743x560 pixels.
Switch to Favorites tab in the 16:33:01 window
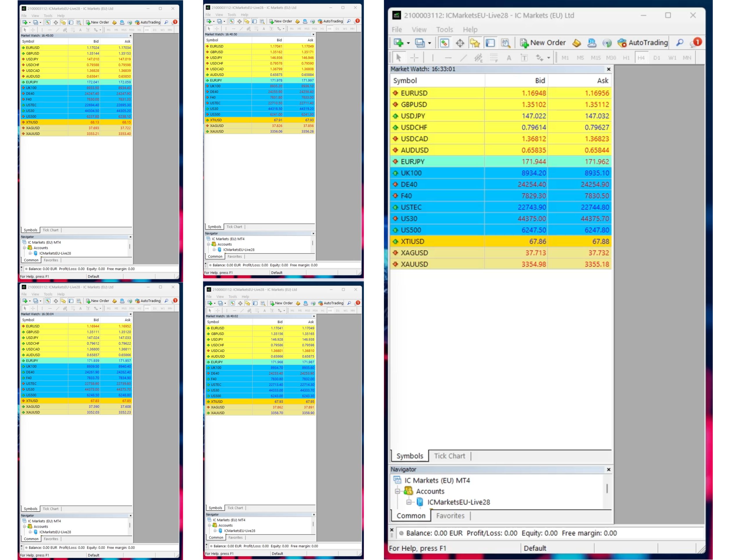point(450,515)
